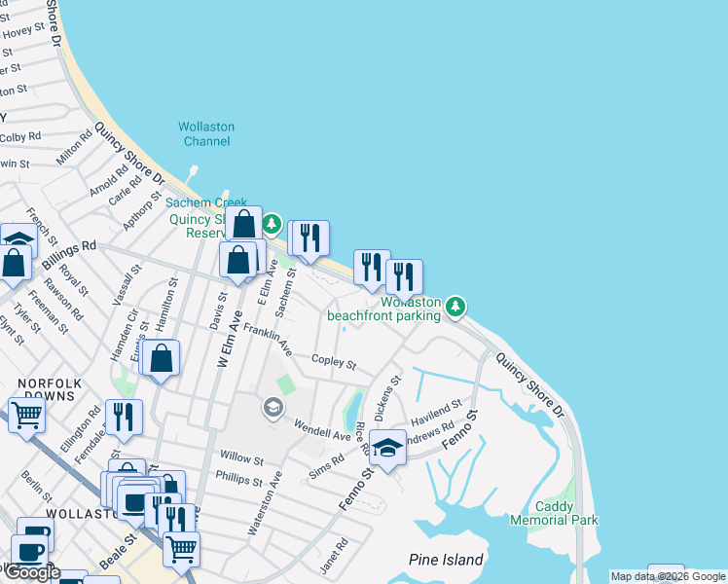Click the Vassall St street label
This screenshot has width=728, height=584.
[x=127, y=285]
